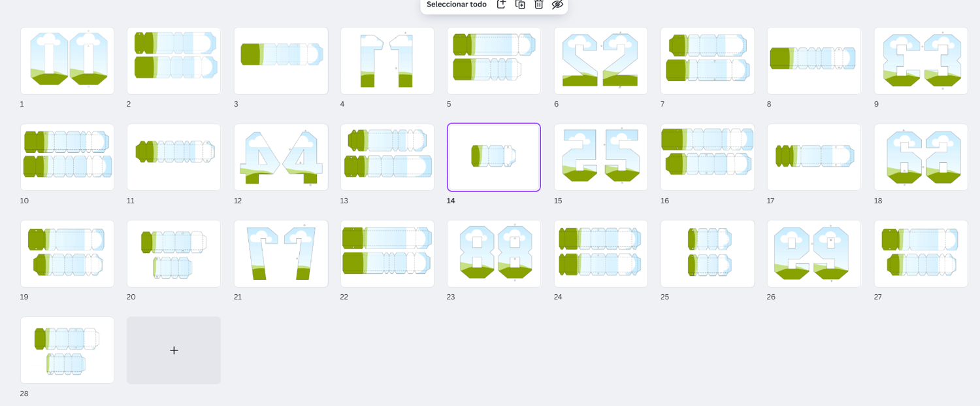Choose page 21 thumbnail showing number 7
This screenshot has height=406, width=980.
[281, 254]
